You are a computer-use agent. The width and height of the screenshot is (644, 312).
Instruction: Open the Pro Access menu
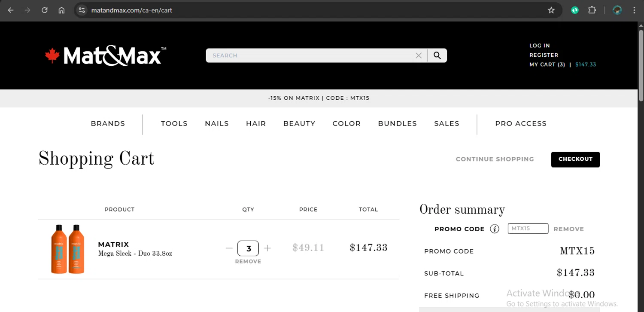click(x=521, y=124)
